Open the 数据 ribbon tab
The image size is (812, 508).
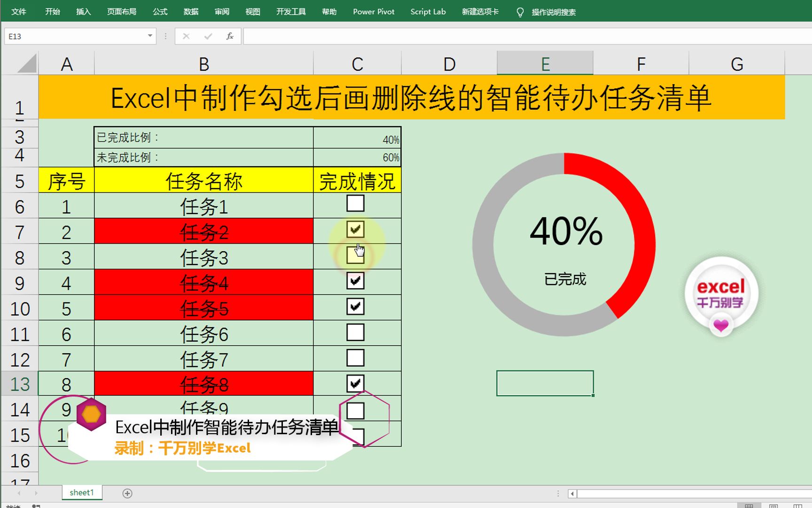[x=191, y=12]
